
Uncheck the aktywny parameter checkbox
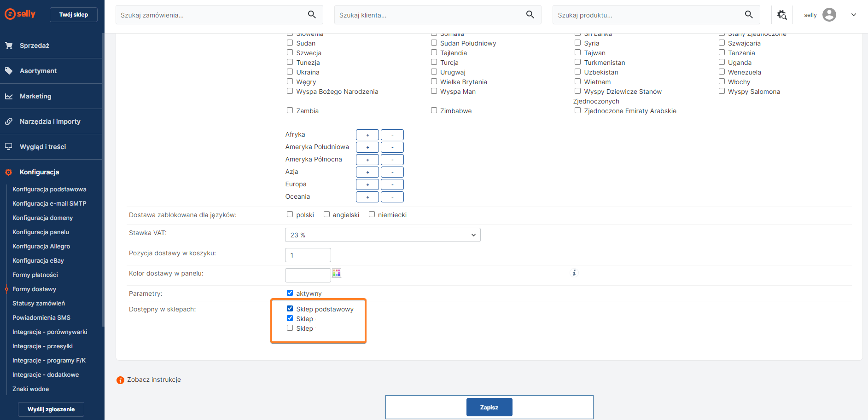coord(290,293)
